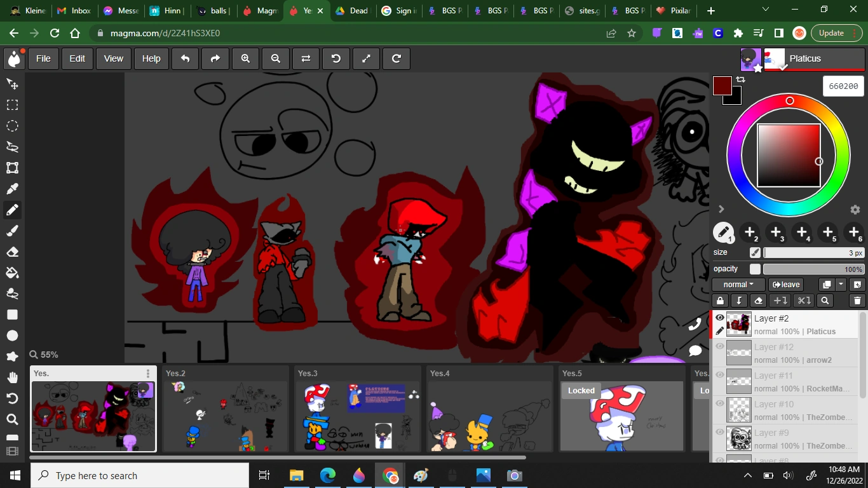The height and width of the screenshot is (488, 868).
Task: Open the File menu
Action: (x=43, y=58)
